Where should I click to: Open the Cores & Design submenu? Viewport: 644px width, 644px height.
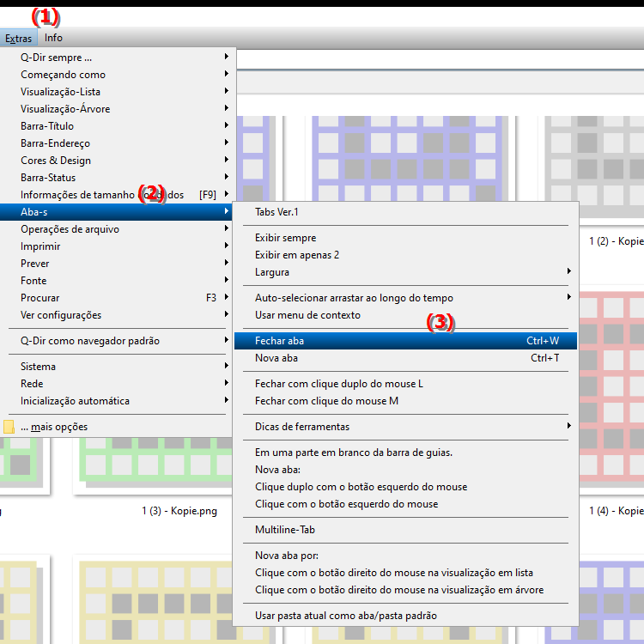click(x=118, y=161)
